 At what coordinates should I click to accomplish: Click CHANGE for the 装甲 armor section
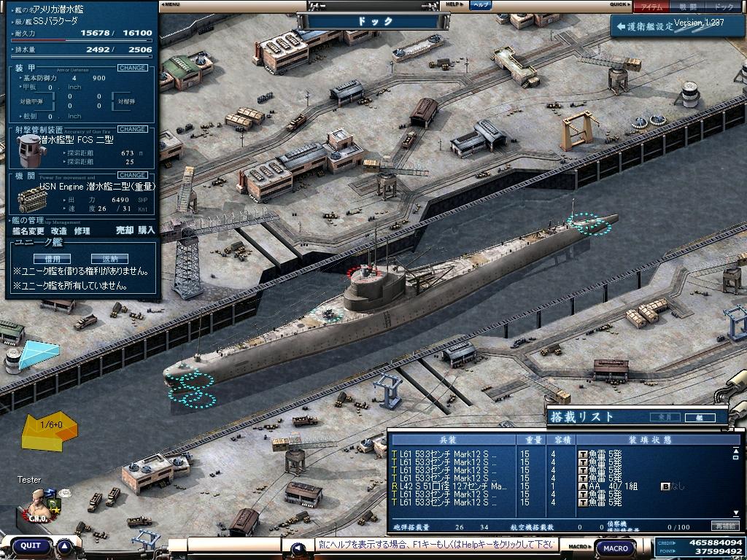point(133,68)
